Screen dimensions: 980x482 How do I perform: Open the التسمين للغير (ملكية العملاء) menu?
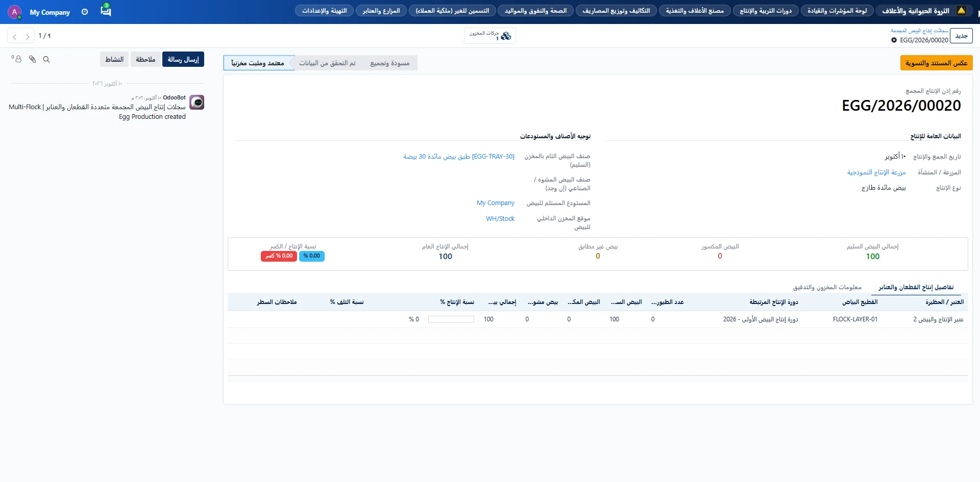452,11
